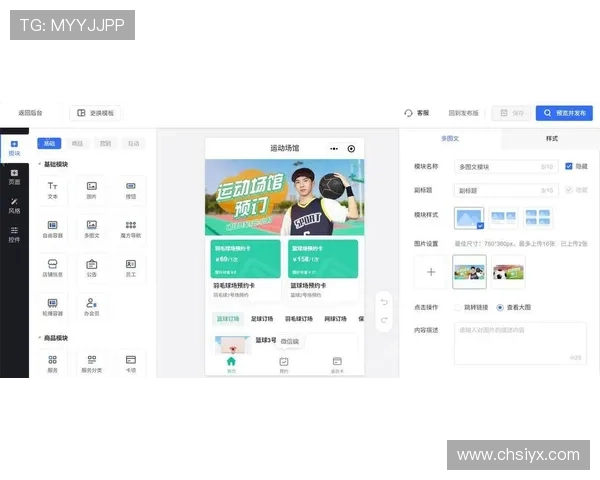Open the 样式 settings tab
Viewport: 600px width, 480px height.
point(551,138)
